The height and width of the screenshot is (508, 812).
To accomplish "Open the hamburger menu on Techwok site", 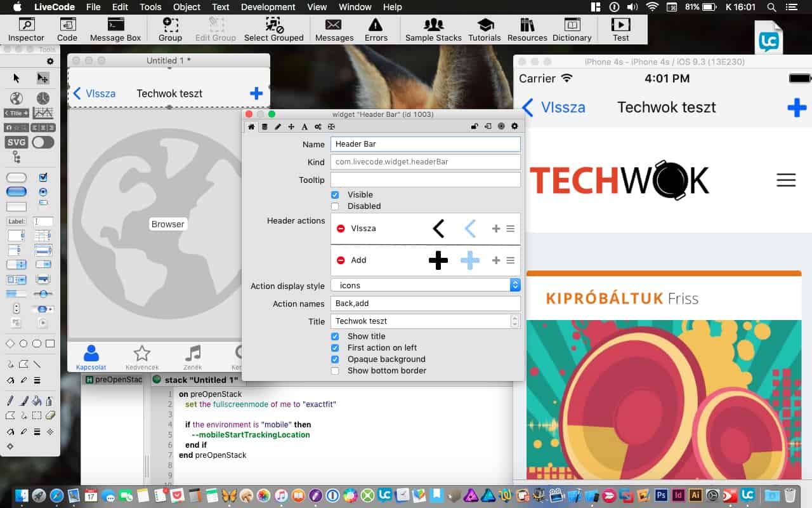I will [x=786, y=180].
